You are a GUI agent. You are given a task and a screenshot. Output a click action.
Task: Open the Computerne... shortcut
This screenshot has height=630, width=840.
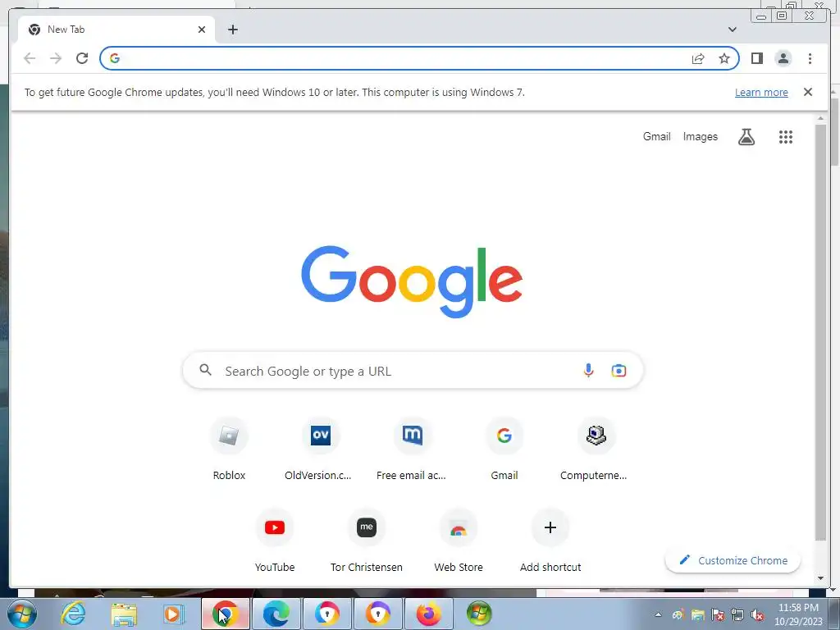[596, 449]
